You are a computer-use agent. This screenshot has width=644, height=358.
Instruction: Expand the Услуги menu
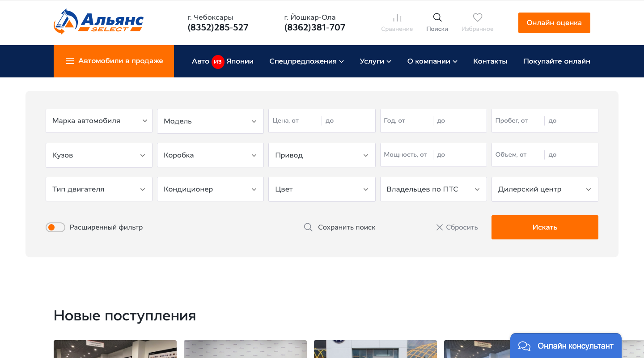pos(375,61)
